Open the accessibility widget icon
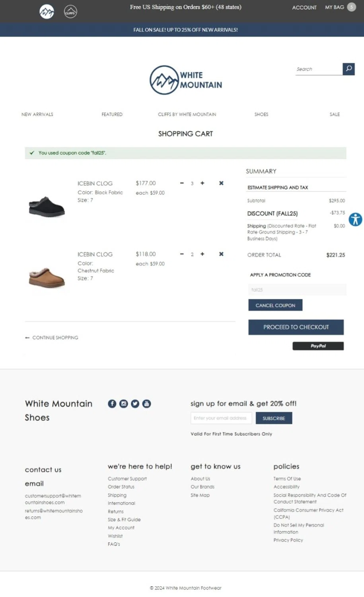 point(355,219)
